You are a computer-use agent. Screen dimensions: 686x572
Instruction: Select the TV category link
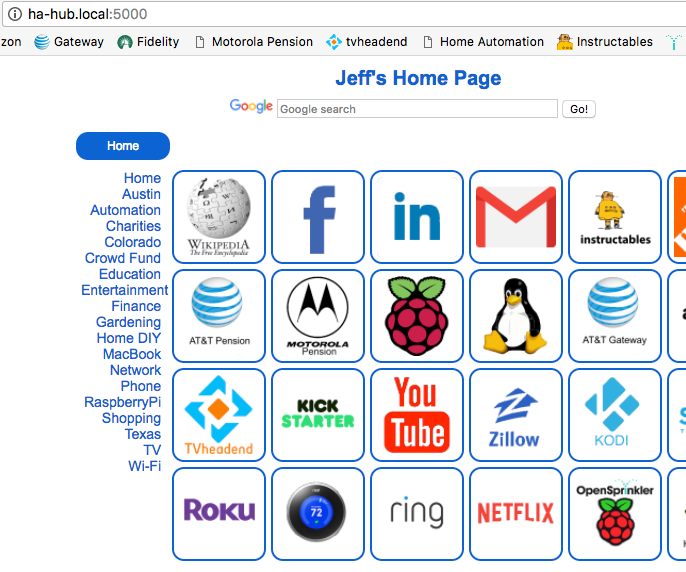click(x=152, y=450)
